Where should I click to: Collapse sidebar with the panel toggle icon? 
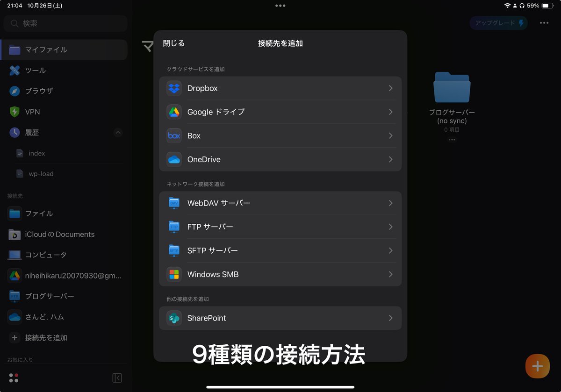pyautogui.click(x=117, y=378)
